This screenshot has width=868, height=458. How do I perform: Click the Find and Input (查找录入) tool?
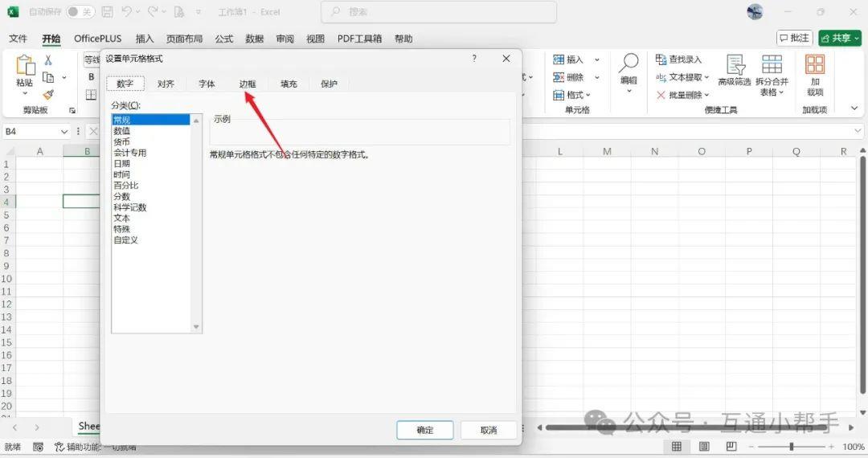click(x=678, y=59)
